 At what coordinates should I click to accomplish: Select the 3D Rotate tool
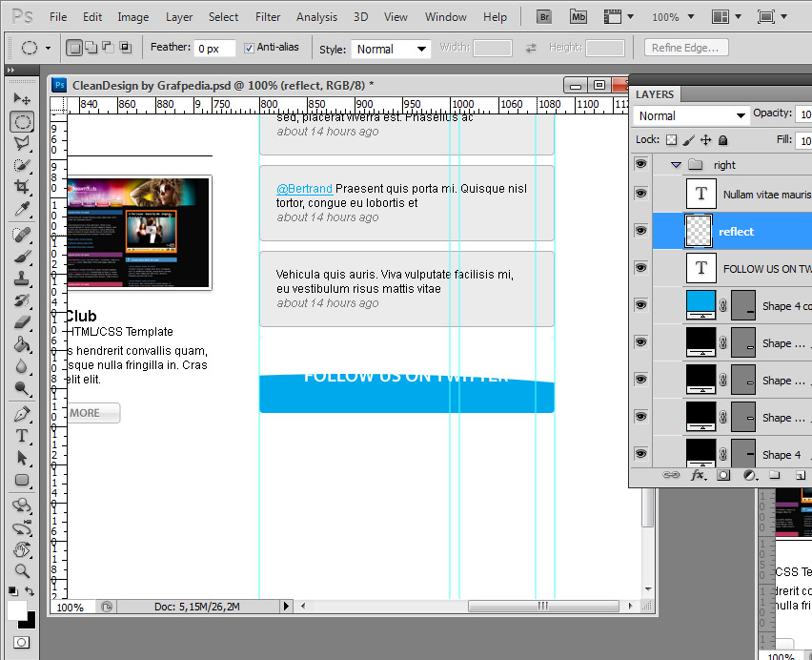[x=22, y=505]
